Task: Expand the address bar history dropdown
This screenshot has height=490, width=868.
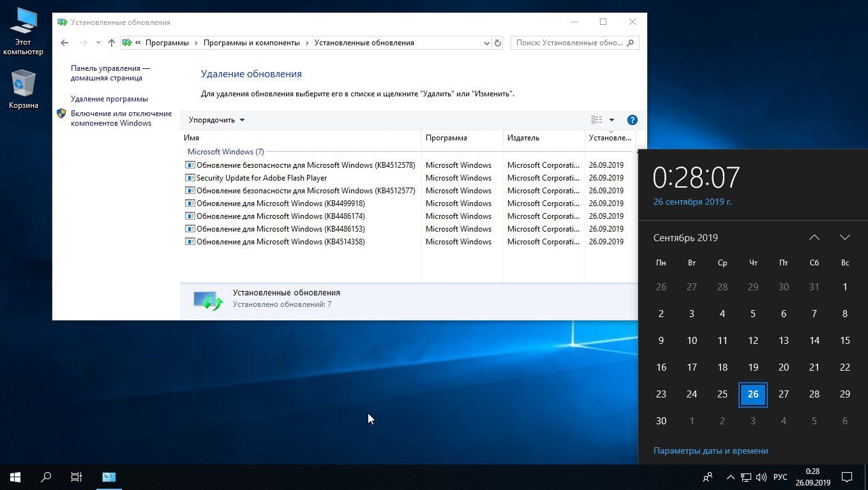Action: click(x=486, y=43)
